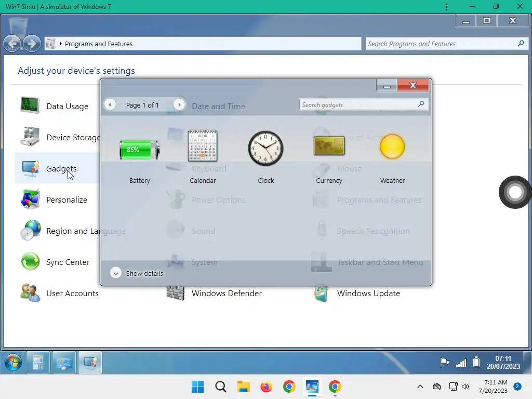Go to previous gadgets page
532x399 pixels.
(110, 104)
